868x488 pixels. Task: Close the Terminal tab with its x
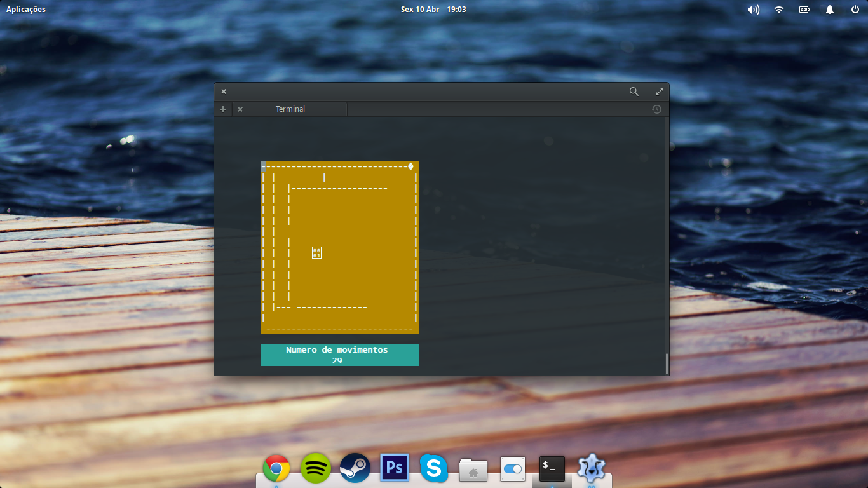click(240, 109)
